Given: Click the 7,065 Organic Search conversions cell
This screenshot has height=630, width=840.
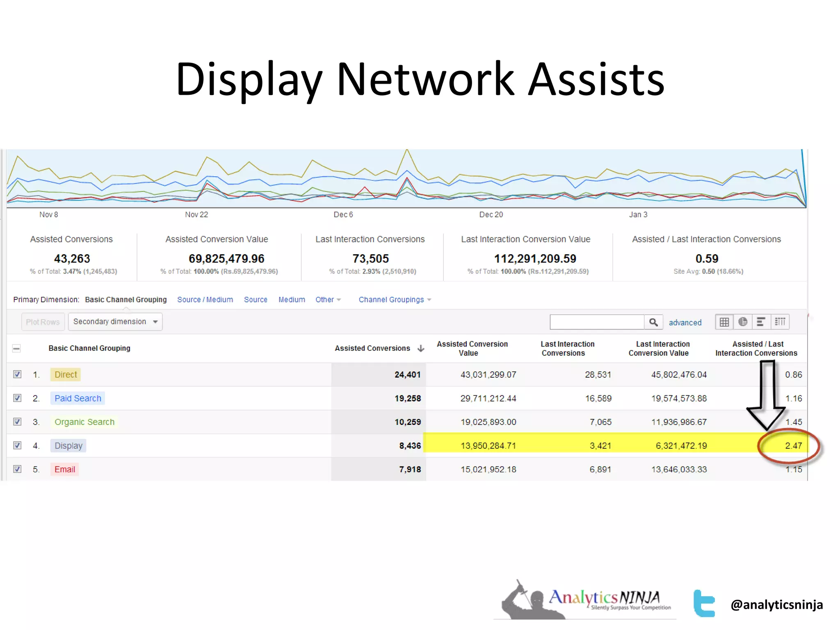Looking at the screenshot, I should pyautogui.click(x=600, y=422).
